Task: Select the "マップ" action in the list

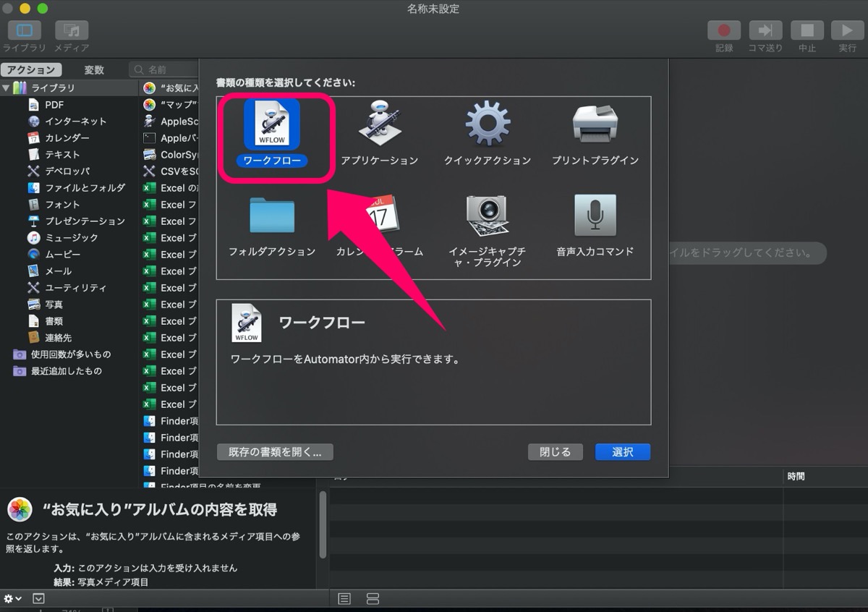Action: [x=170, y=104]
